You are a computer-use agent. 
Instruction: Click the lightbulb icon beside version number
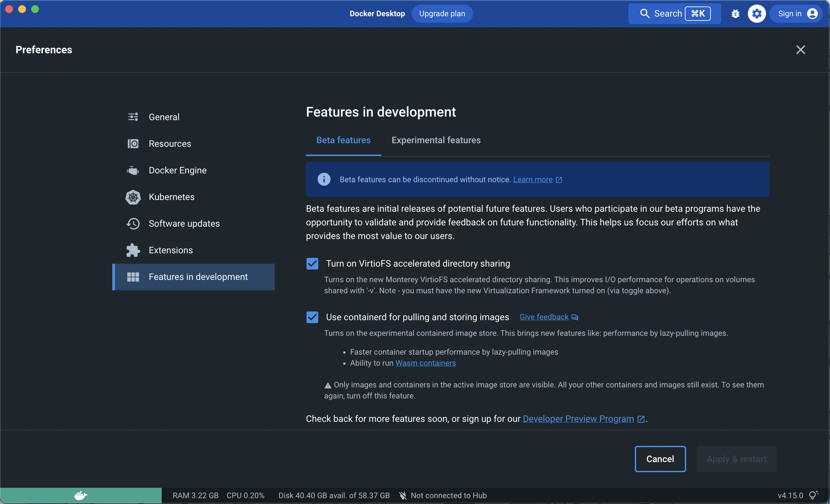(813, 495)
